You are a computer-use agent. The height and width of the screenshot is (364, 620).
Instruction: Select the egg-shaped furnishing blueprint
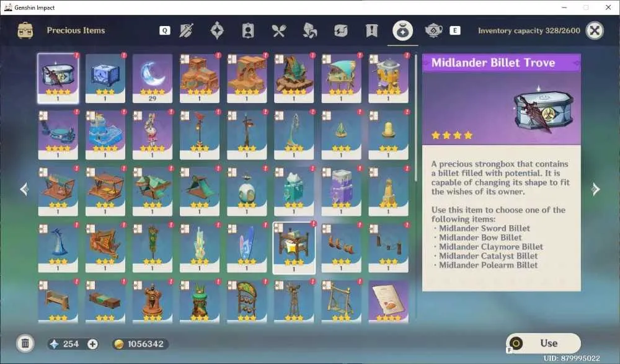[247, 191]
